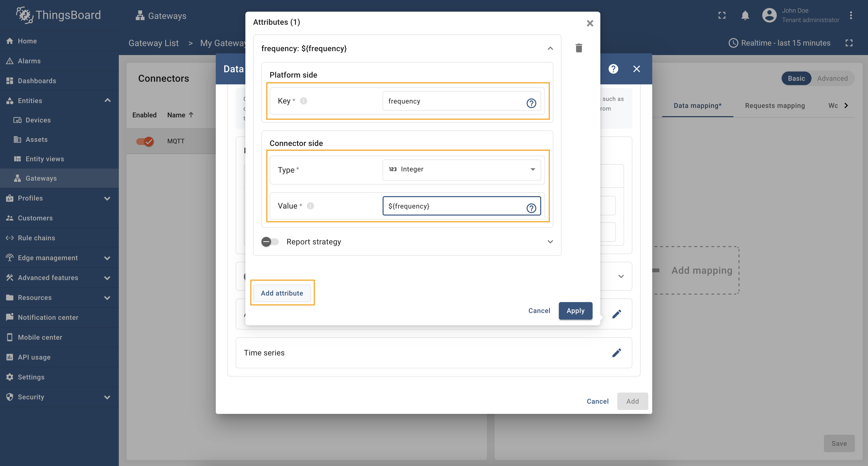This screenshot has width=868, height=466.
Task: Click the help icon in Key field
Action: point(531,103)
